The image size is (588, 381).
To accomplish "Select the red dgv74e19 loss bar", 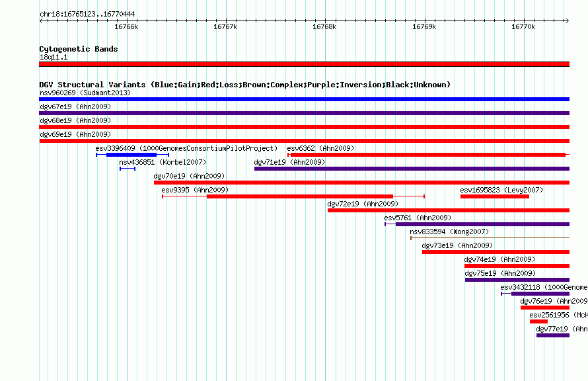I will (x=517, y=266).
